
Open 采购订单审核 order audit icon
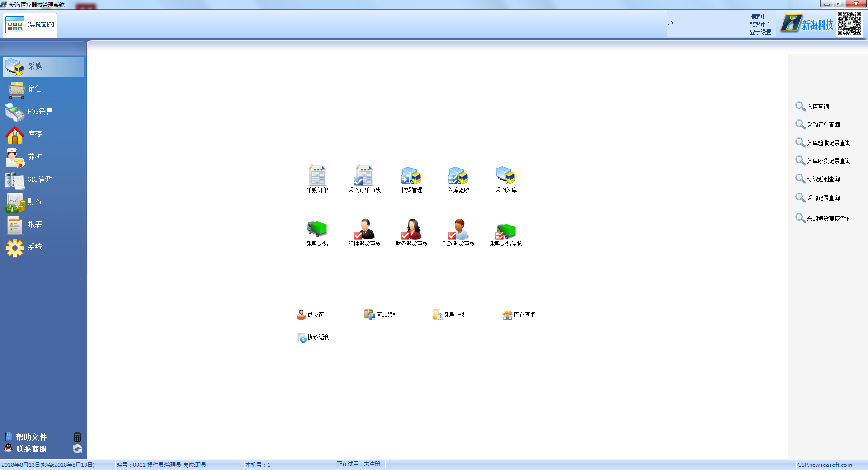[x=364, y=179]
